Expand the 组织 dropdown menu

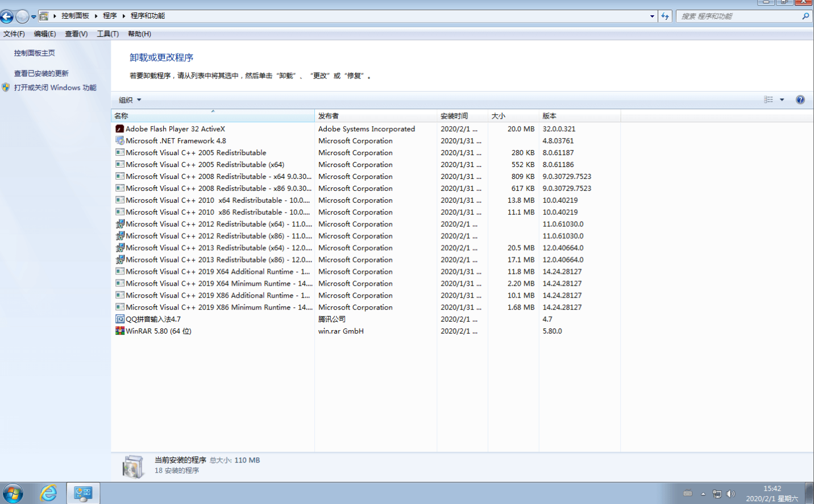coord(130,100)
